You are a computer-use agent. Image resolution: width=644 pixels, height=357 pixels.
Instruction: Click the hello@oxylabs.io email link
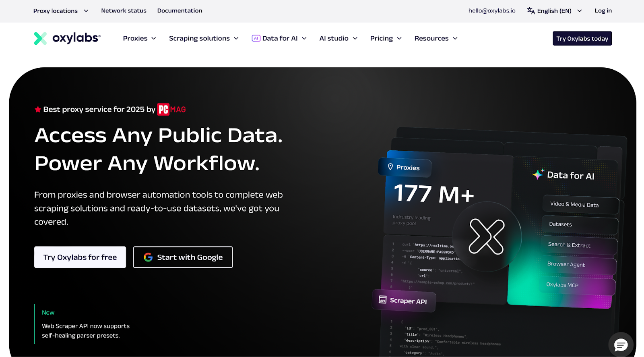tap(492, 11)
